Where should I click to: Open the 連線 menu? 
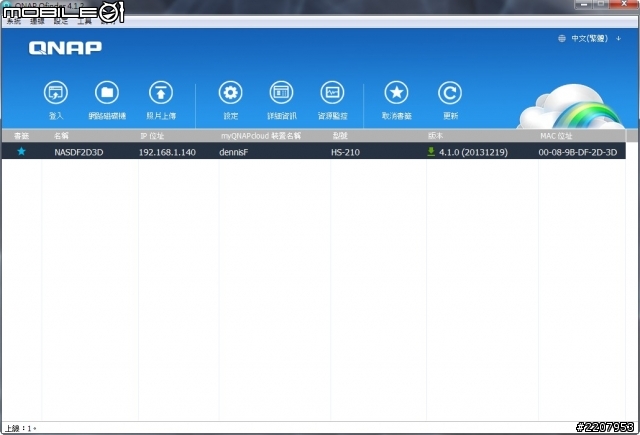coord(37,21)
